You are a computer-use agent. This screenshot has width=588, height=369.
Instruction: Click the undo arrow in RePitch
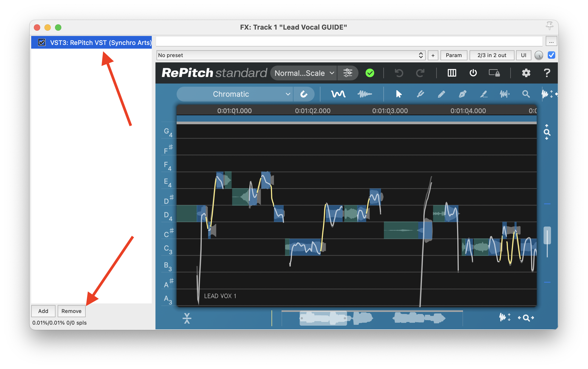[399, 73]
